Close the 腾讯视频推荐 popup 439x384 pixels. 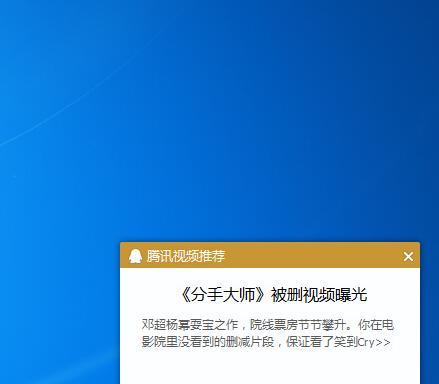408,257
